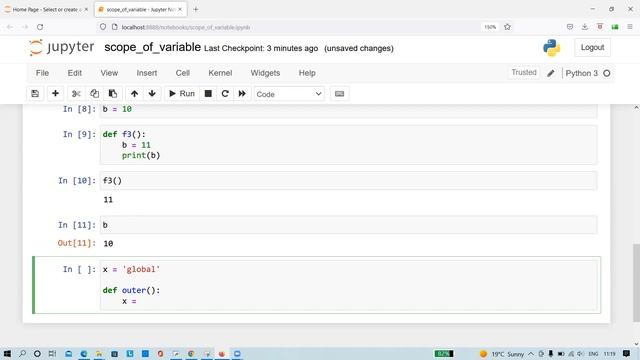The width and height of the screenshot is (640, 360).
Task: Open the notification center icon
Action: point(626,353)
